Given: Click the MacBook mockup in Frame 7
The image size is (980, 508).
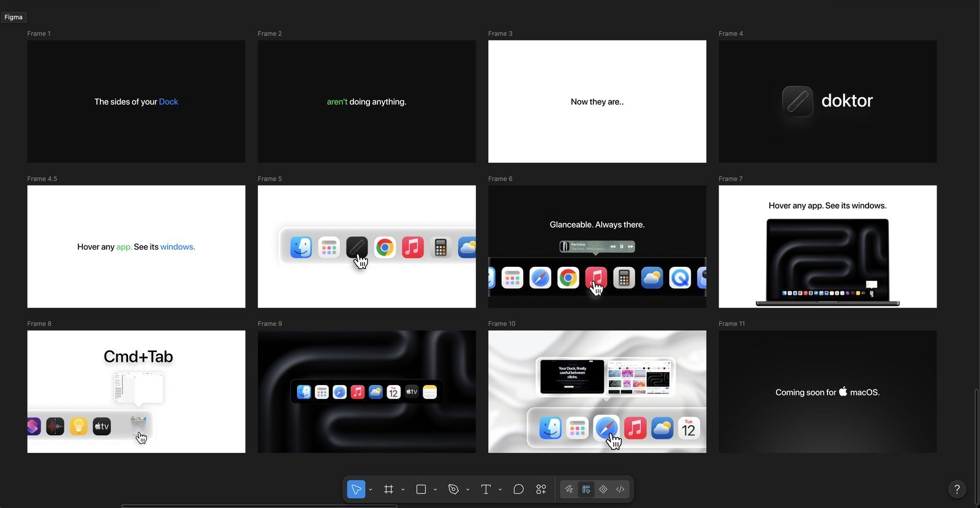Looking at the screenshot, I should click(x=827, y=262).
